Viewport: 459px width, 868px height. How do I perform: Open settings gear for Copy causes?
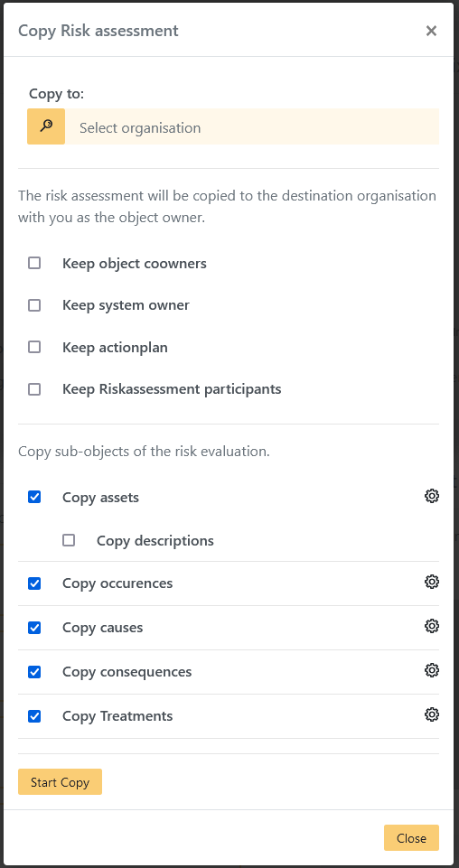[x=432, y=626]
